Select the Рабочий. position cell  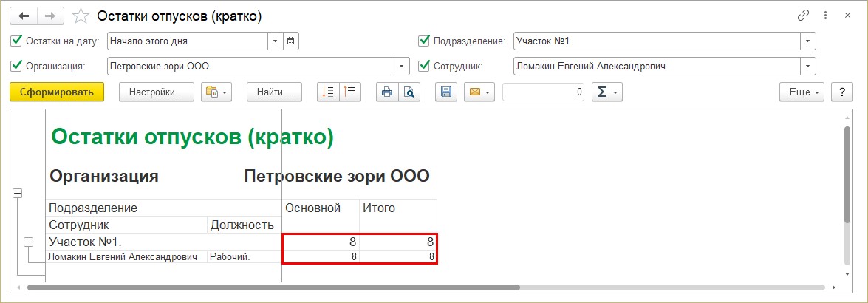click(x=244, y=256)
